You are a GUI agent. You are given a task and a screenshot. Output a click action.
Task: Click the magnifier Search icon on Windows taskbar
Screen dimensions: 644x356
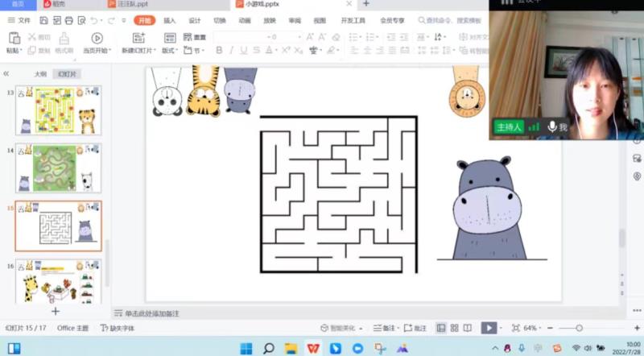(269, 349)
